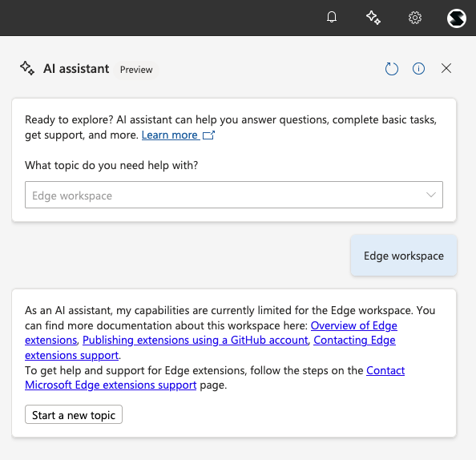Click the information icon in AI assistant header
The image size is (476, 460).
(x=418, y=69)
